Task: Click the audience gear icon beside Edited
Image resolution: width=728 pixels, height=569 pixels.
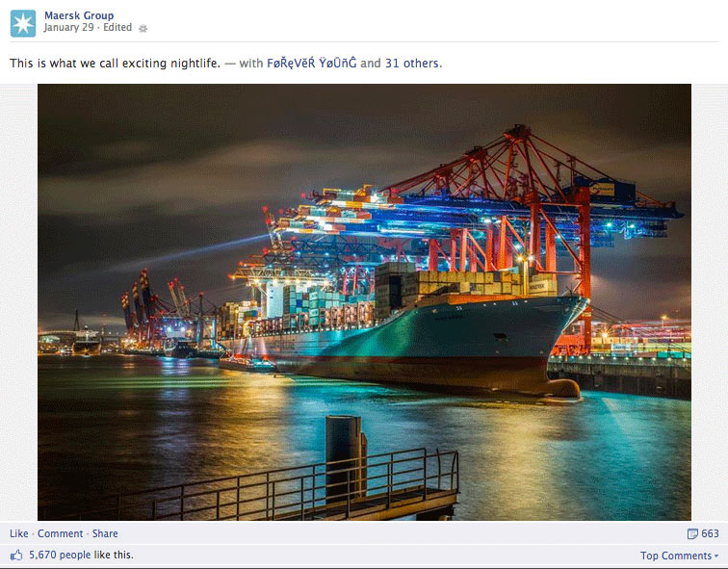Action: pos(143,28)
